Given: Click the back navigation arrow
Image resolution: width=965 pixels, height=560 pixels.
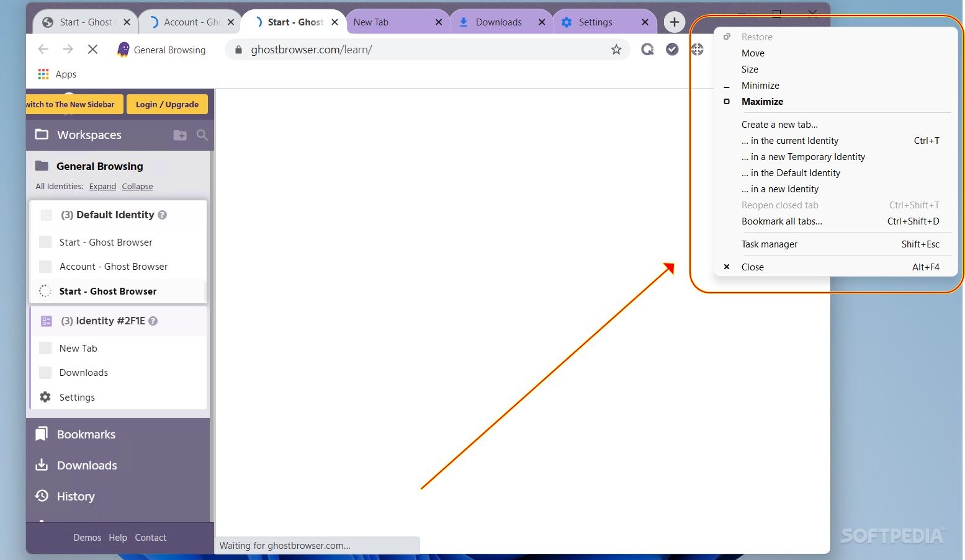Looking at the screenshot, I should [43, 50].
